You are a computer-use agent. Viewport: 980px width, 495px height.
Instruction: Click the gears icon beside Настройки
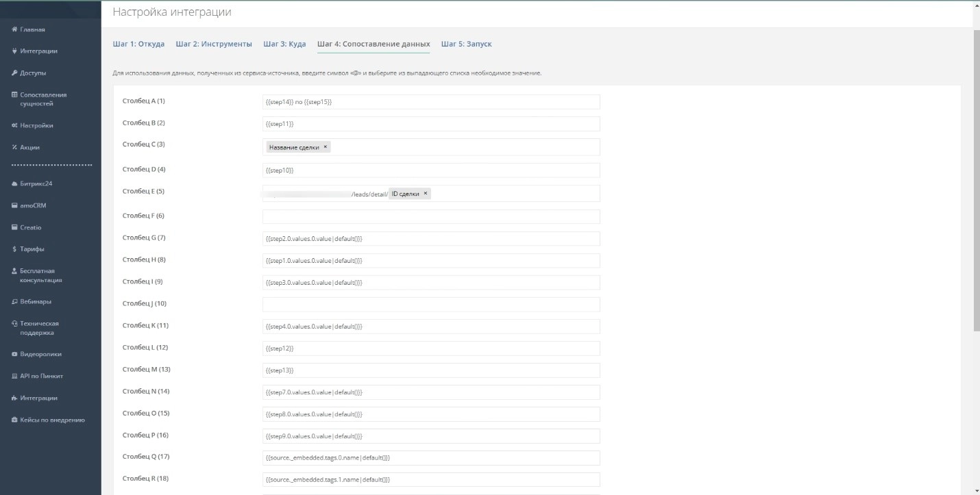click(14, 126)
